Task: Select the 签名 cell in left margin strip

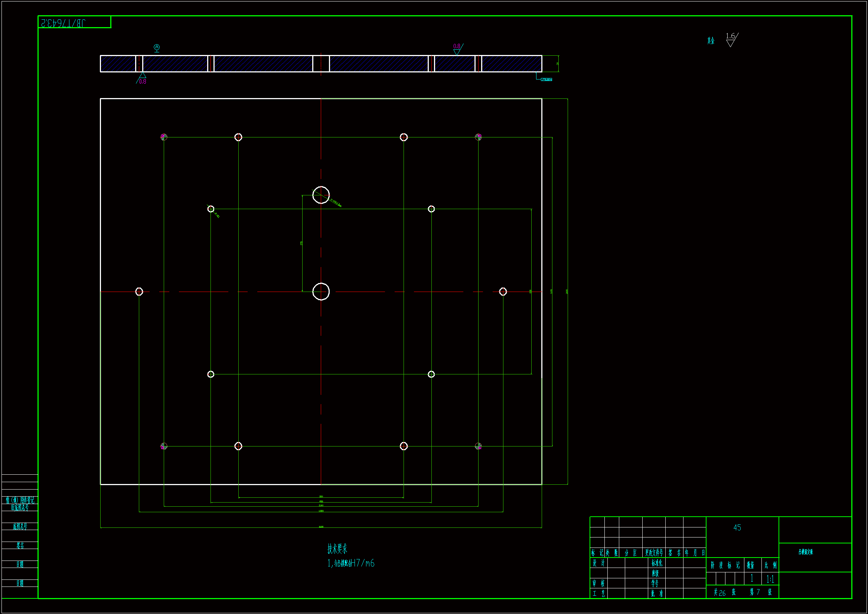Action: tap(20, 545)
